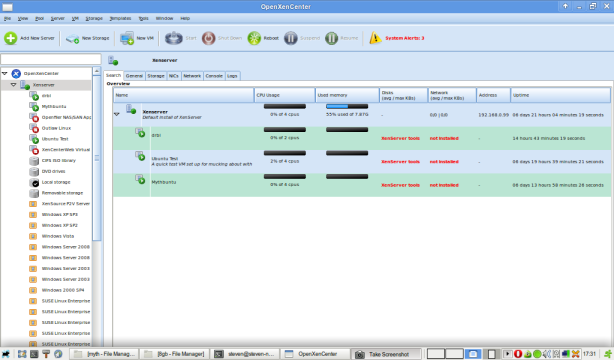Open the Pool menu
The image size is (614, 360).
tap(40, 18)
